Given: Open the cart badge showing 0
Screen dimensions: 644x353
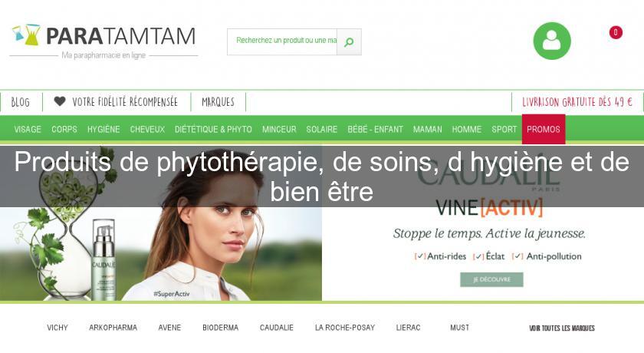Looking at the screenshot, I should (x=615, y=32).
